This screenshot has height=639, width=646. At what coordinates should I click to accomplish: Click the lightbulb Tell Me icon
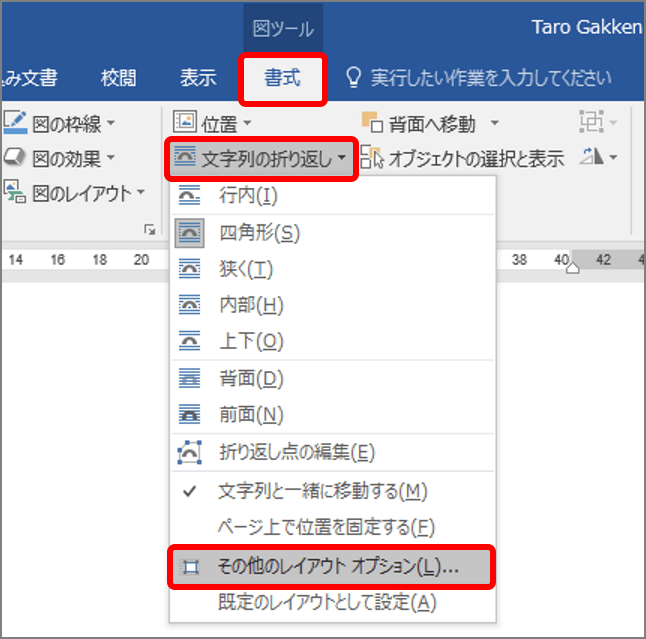[353, 77]
